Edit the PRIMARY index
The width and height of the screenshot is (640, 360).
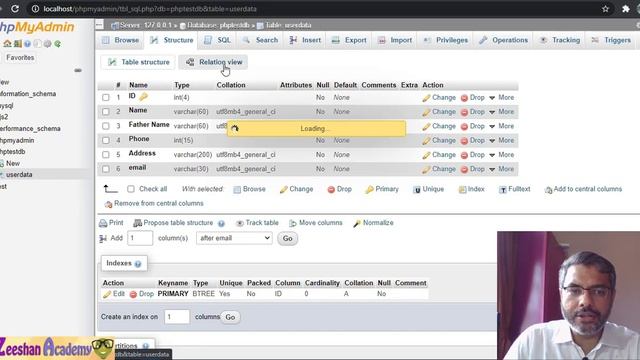(114, 294)
